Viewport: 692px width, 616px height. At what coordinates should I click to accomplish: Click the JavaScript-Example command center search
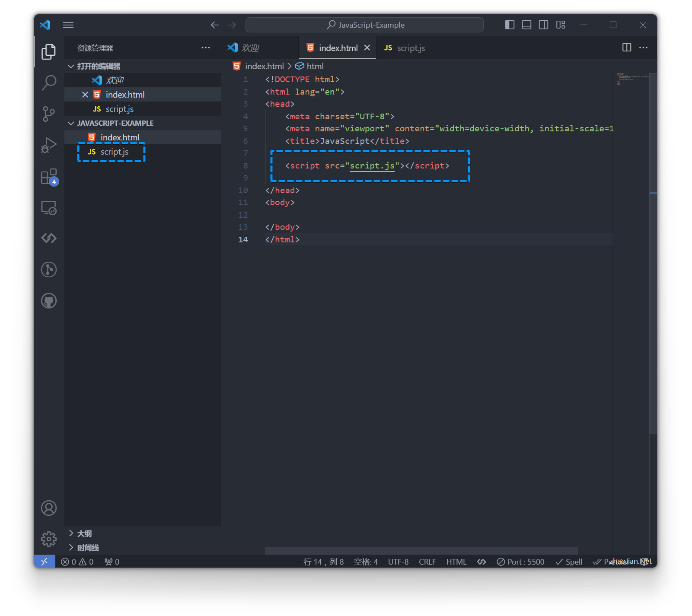point(364,25)
